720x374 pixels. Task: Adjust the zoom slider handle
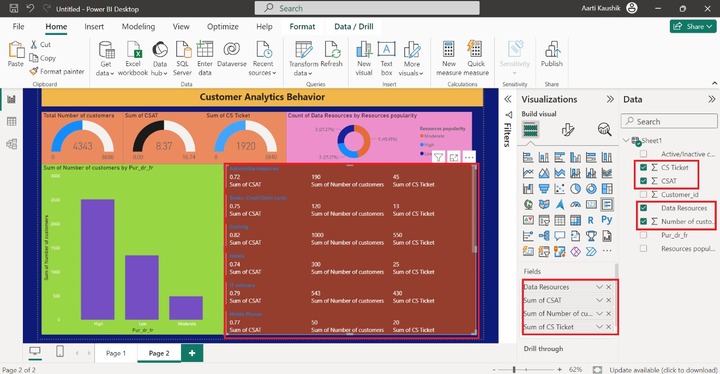514,369
